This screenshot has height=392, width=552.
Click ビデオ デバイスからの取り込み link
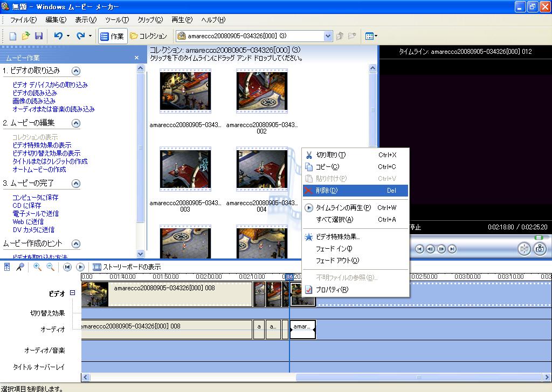coord(50,85)
